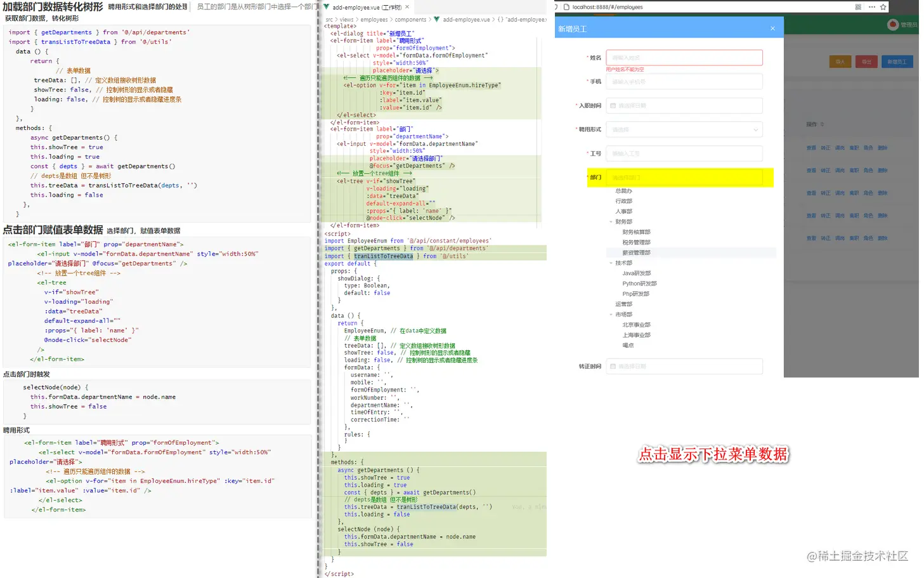The height and width of the screenshot is (578, 924).
Task: Click the 加载部门数据转化树形 heading
Action: (53, 7)
